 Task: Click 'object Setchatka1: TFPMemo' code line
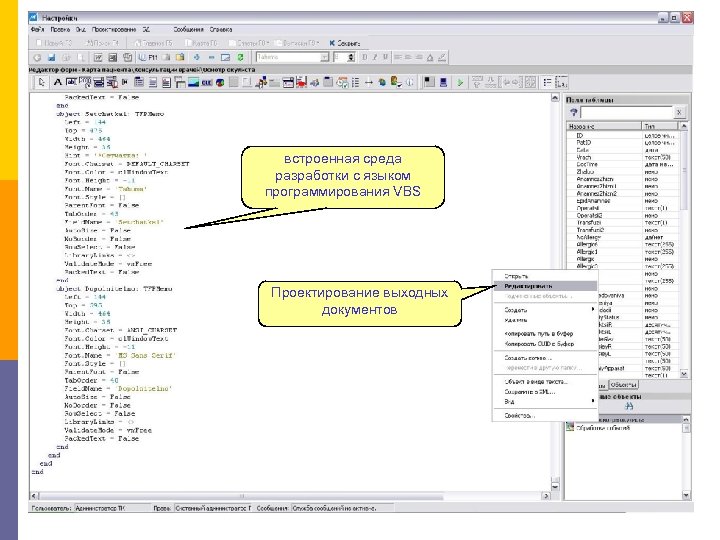[110, 114]
